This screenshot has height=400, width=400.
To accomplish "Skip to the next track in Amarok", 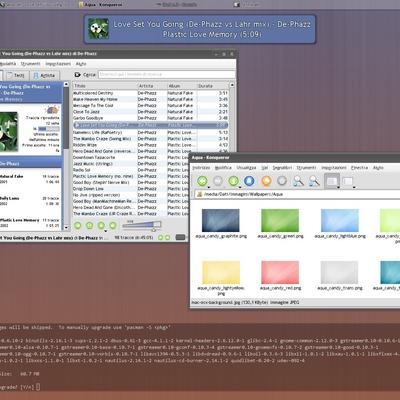I will coord(113,226).
